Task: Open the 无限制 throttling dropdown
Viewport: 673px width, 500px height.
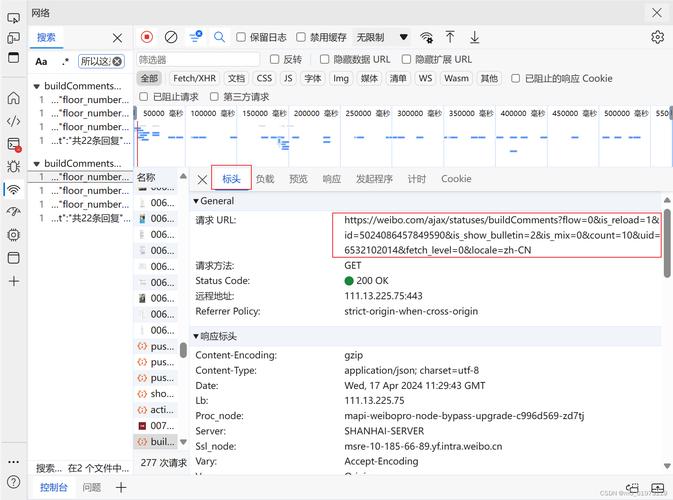Action: pos(382,37)
